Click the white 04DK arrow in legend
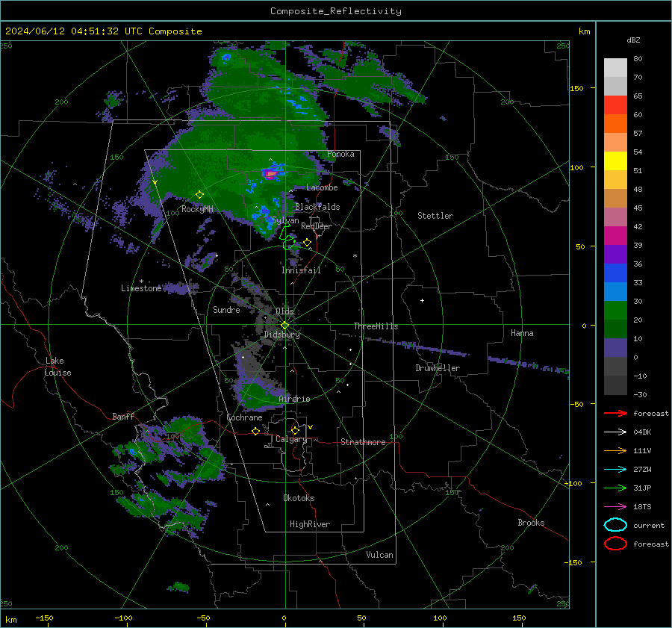This screenshot has width=672, height=628. (615, 432)
